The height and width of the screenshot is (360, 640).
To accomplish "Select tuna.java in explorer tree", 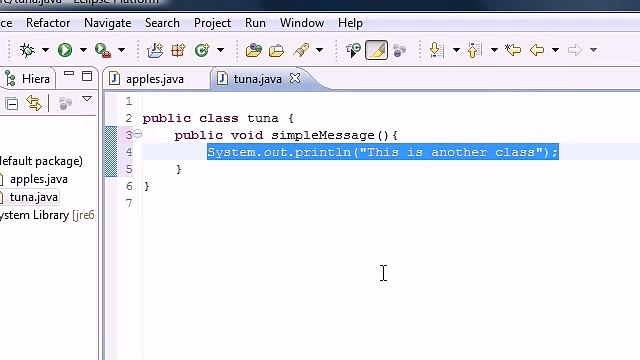I will (34, 197).
